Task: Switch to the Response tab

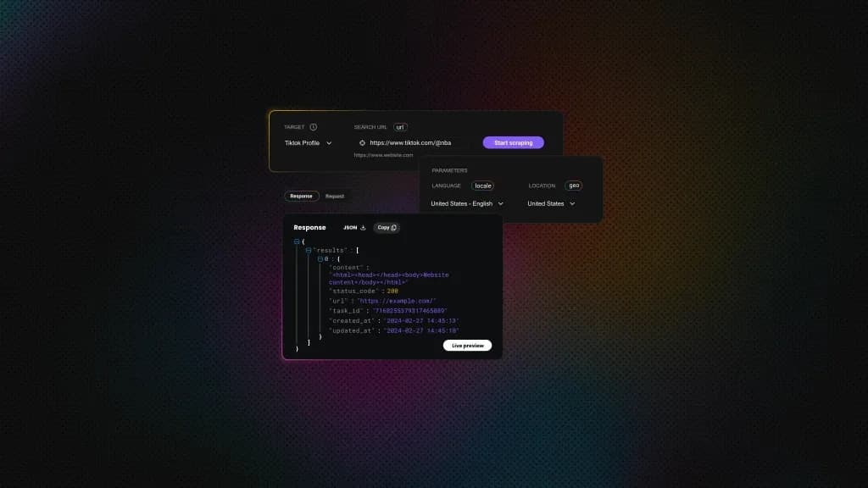Action: (301, 196)
